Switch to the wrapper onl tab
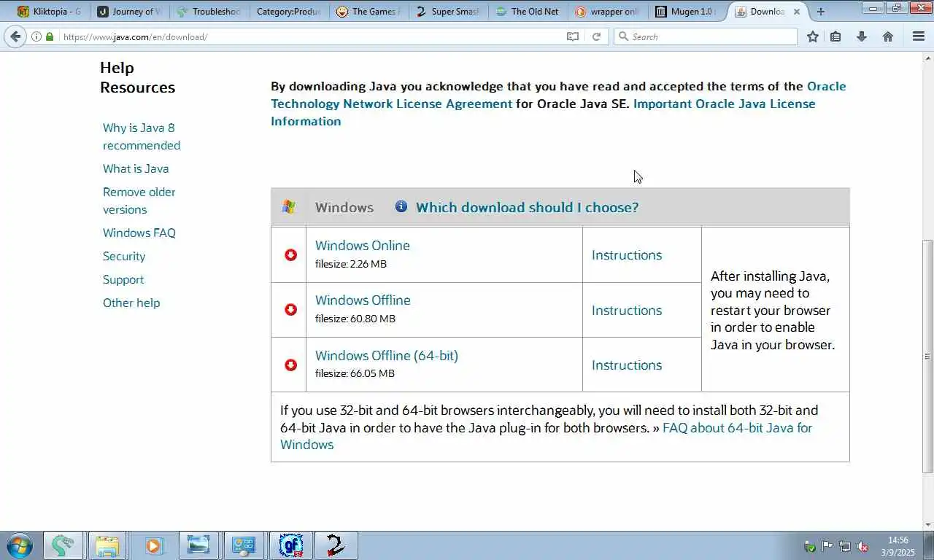 607,12
